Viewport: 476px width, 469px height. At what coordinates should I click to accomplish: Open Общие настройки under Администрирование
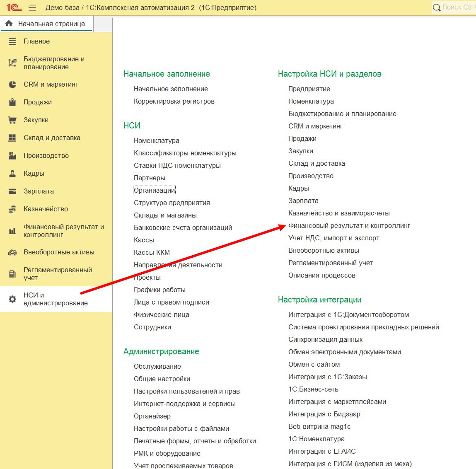pyautogui.click(x=162, y=379)
